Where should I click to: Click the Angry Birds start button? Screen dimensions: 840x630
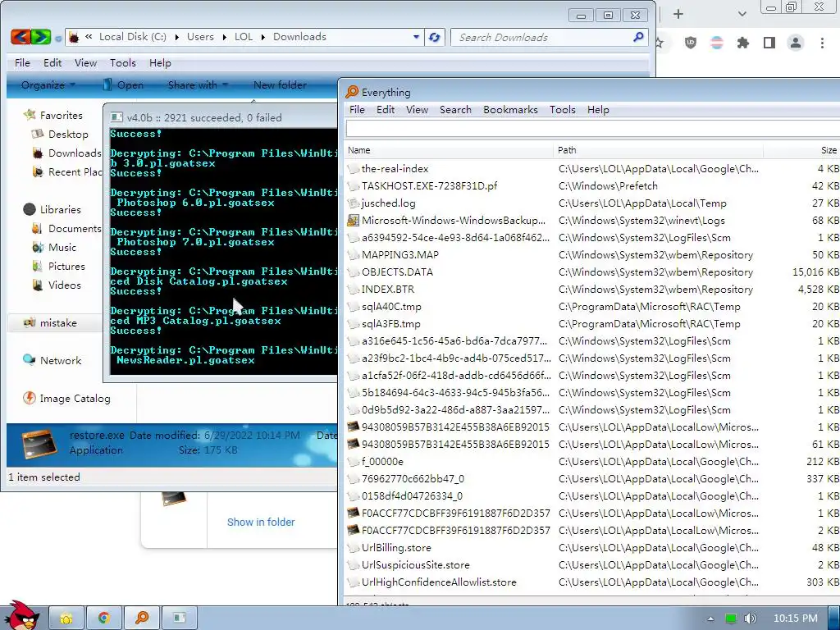point(21,615)
